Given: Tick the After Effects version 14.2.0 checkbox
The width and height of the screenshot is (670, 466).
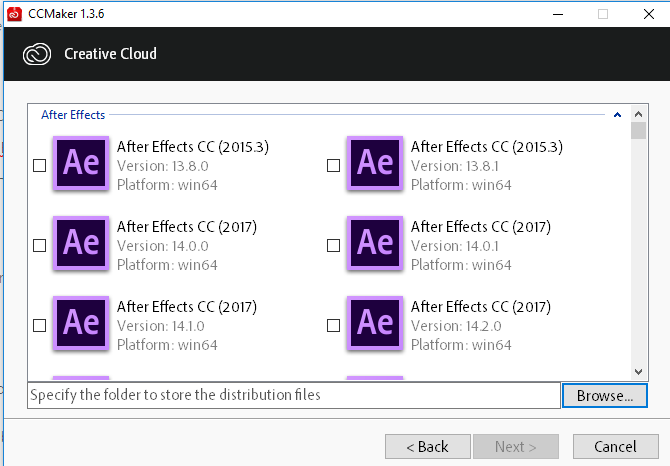Looking at the screenshot, I should [x=333, y=325].
